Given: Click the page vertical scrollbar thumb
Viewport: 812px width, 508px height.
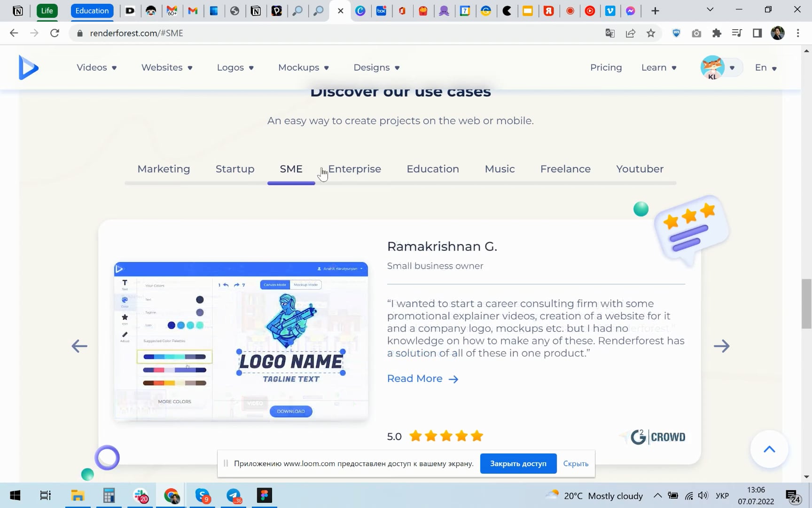Looking at the screenshot, I should tap(807, 304).
